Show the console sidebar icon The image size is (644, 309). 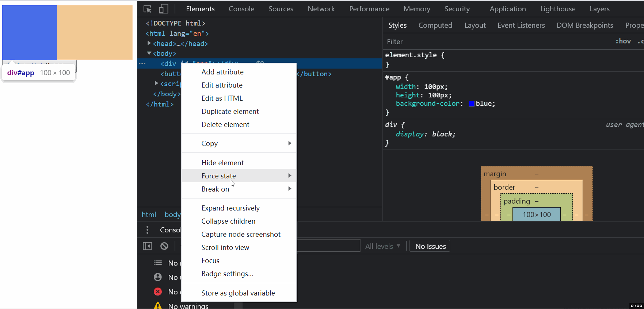[x=148, y=246]
